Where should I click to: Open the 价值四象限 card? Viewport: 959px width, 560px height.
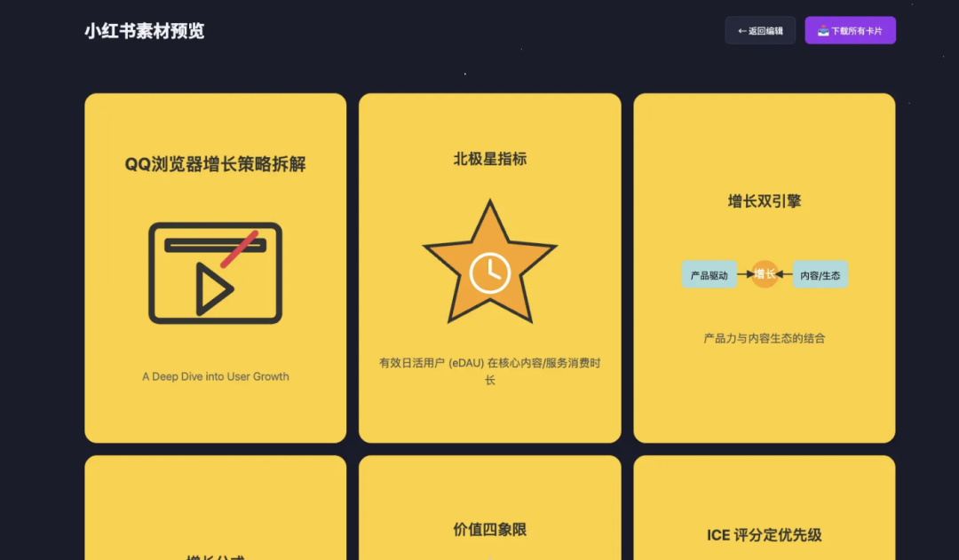click(x=490, y=508)
